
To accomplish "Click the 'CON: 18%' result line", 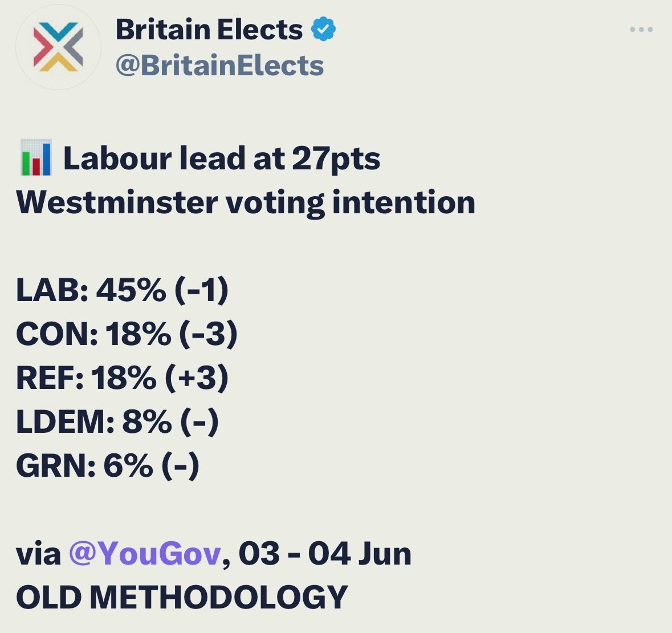I will coord(127,334).
